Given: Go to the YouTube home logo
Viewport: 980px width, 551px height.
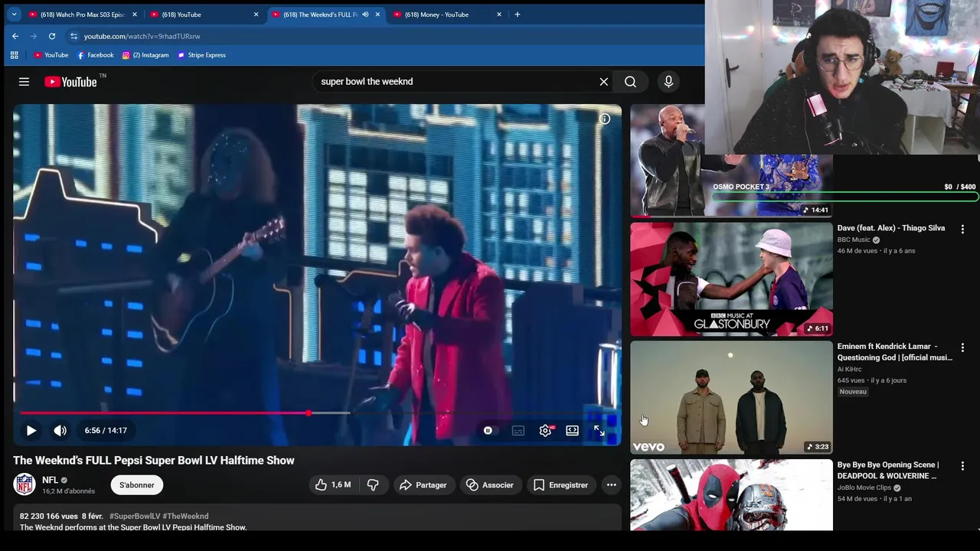Looking at the screenshot, I should pyautogui.click(x=70, y=82).
